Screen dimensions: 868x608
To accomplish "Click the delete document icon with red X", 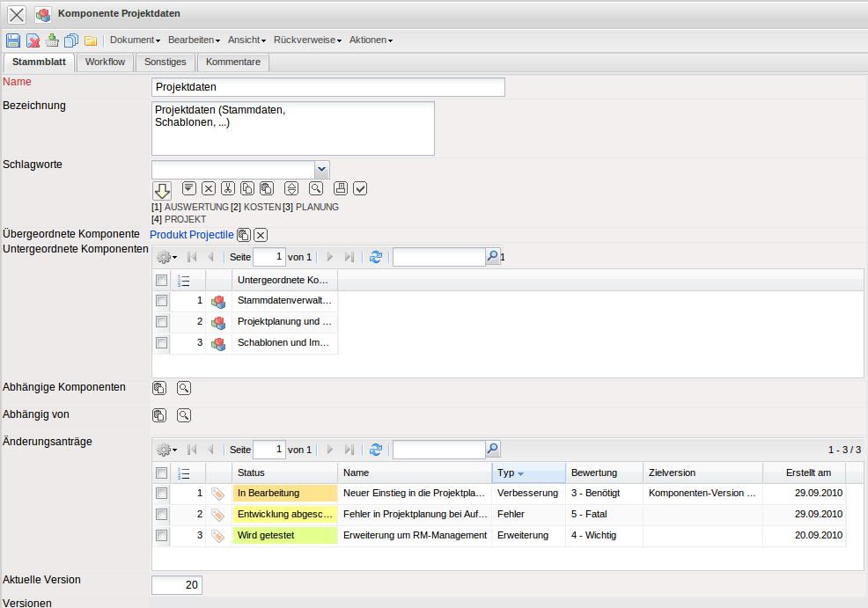I will click(x=33, y=40).
